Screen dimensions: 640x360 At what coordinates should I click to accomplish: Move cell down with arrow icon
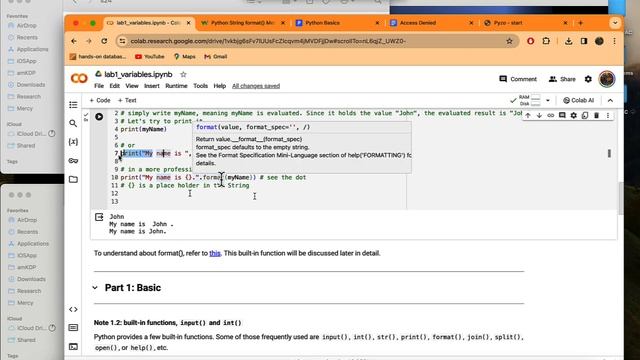pyautogui.click(x=539, y=116)
